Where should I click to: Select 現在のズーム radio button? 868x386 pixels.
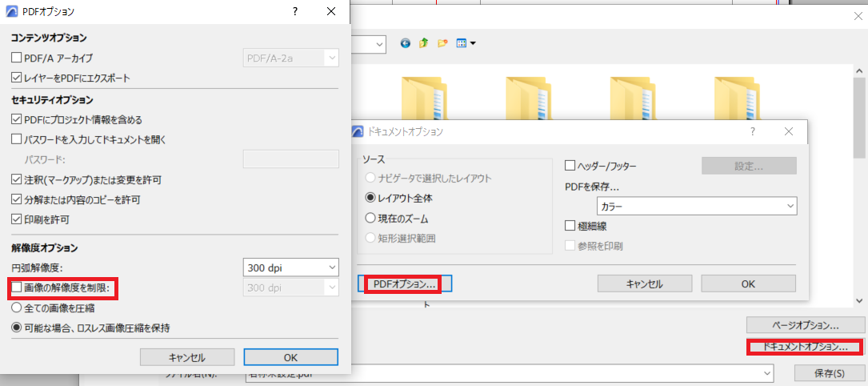pos(370,218)
